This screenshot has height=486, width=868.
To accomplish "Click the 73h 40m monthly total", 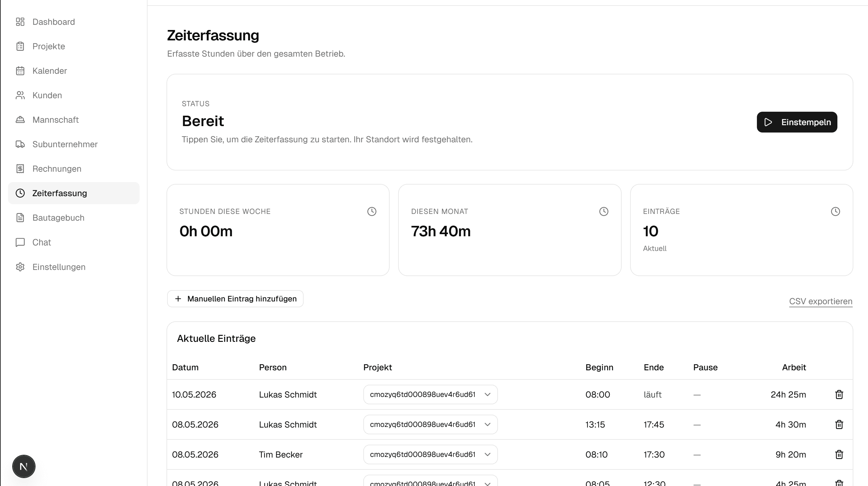I will pyautogui.click(x=441, y=231).
